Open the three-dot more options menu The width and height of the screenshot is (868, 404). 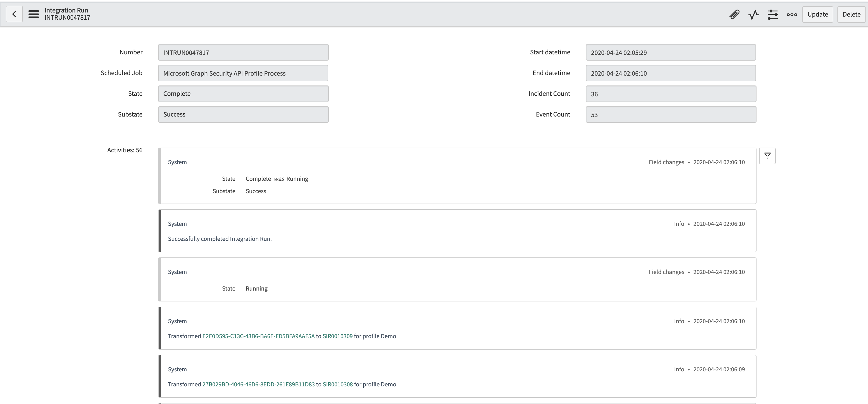pos(792,15)
